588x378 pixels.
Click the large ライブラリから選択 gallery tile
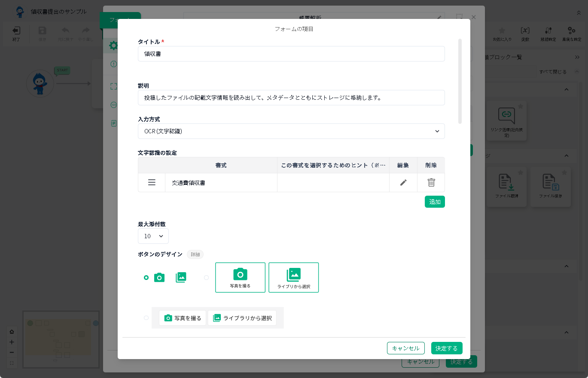[293, 277]
